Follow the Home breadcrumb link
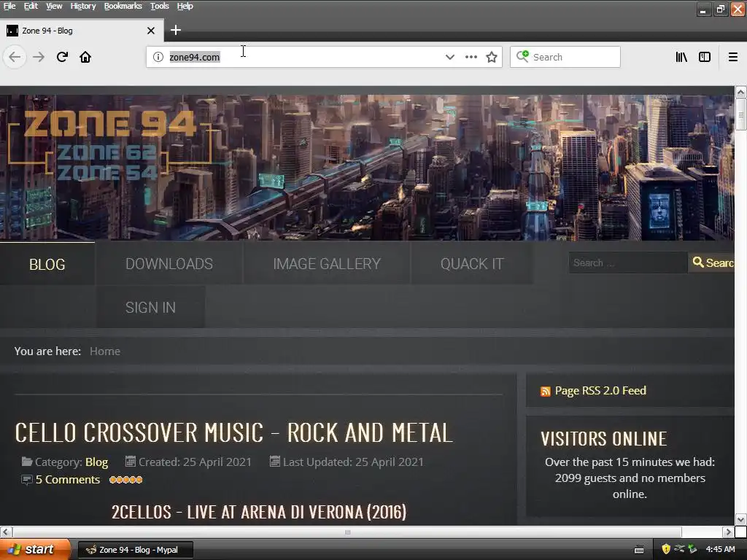 (105, 351)
